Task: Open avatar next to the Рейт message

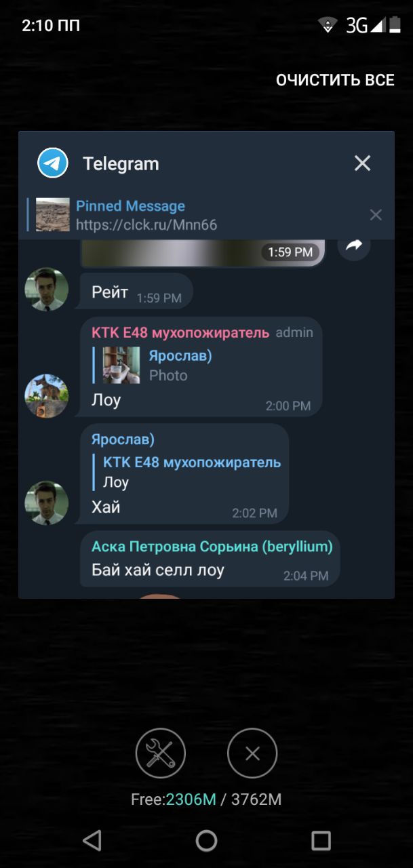Action: 47,290
